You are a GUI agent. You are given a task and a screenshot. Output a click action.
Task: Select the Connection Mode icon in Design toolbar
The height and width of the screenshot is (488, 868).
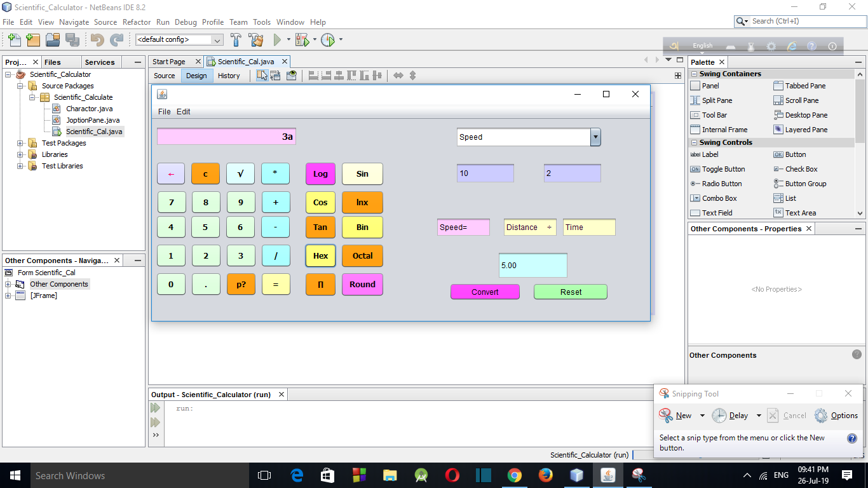(275, 75)
